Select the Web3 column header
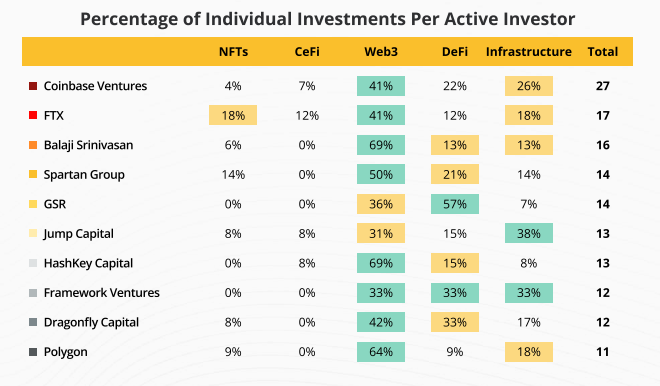Screen dimensions: 660x386 point(381,52)
